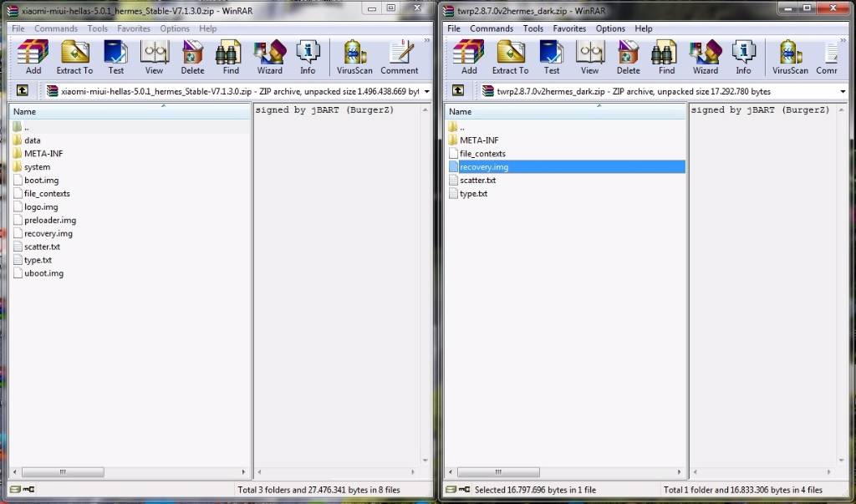Click parent '..' entry in left file list
This screenshot has height=504, width=856.
click(x=21, y=127)
